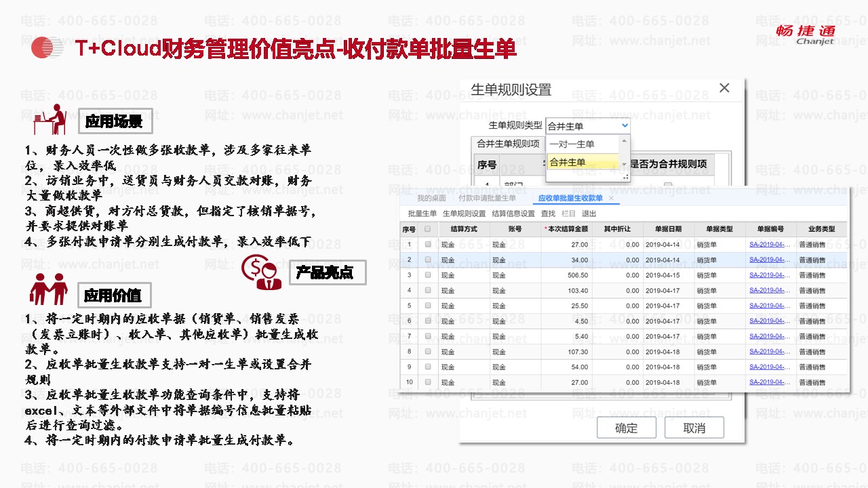Click the 本次结算金额 column header

(566, 229)
